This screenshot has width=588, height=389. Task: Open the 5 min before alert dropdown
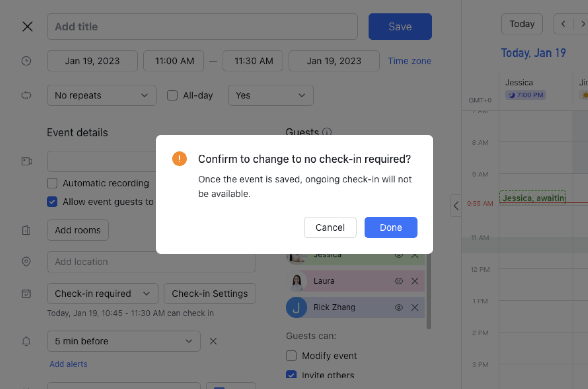123,341
